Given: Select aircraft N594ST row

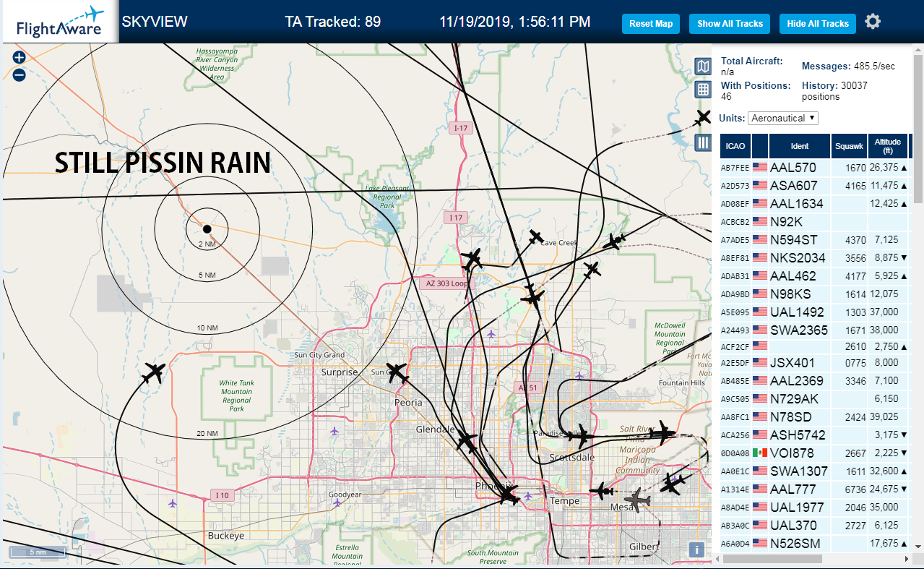Looking at the screenshot, I should click(815, 239).
